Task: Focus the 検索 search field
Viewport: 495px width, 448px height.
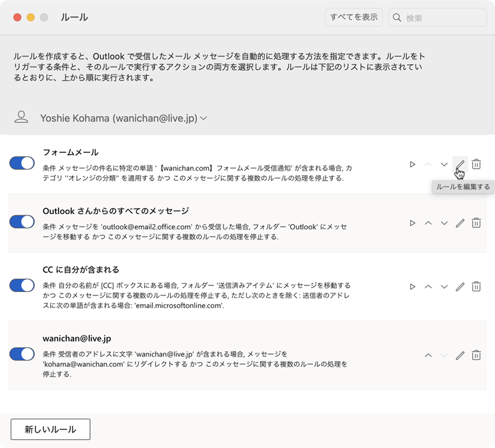Action: [438, 18]
